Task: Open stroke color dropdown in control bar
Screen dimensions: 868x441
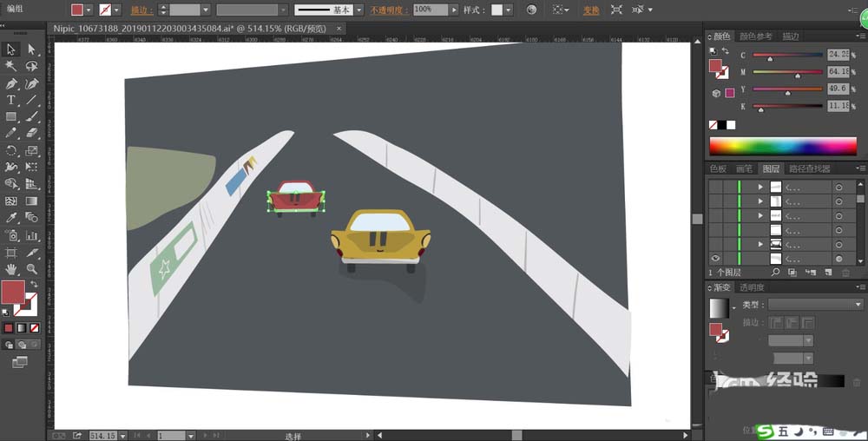Action: pyautogui.click(x=117, y=10)
